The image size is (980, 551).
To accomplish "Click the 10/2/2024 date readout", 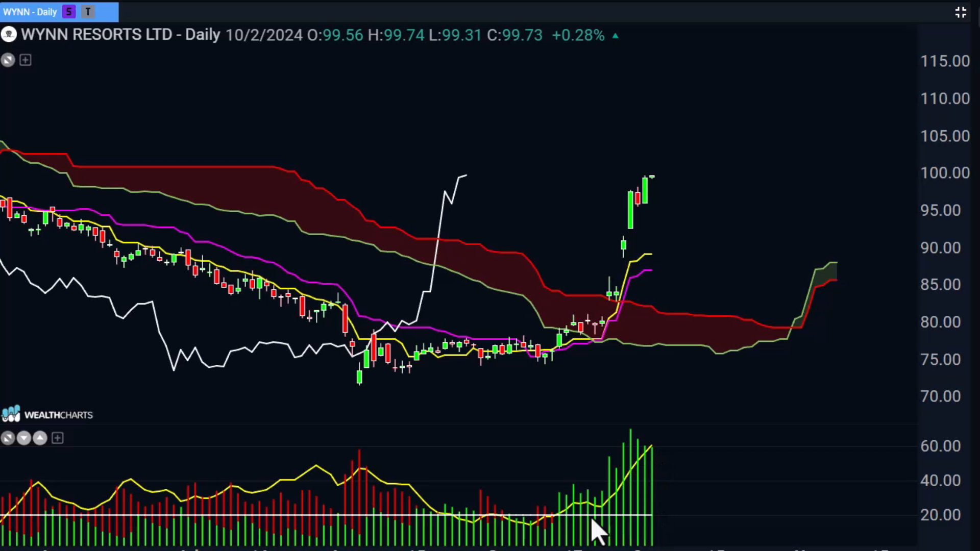I will coord(264,35).
